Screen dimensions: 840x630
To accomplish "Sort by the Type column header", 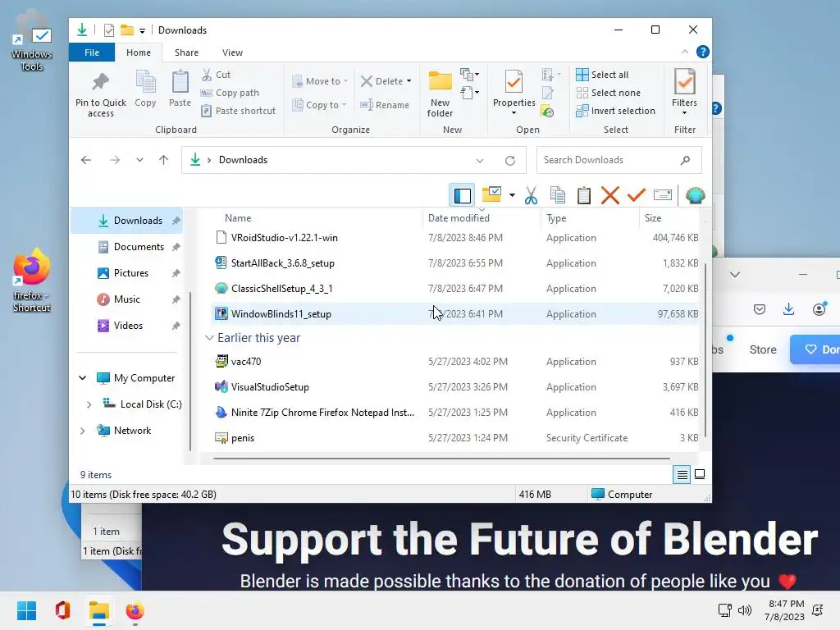I will [556, 218].
